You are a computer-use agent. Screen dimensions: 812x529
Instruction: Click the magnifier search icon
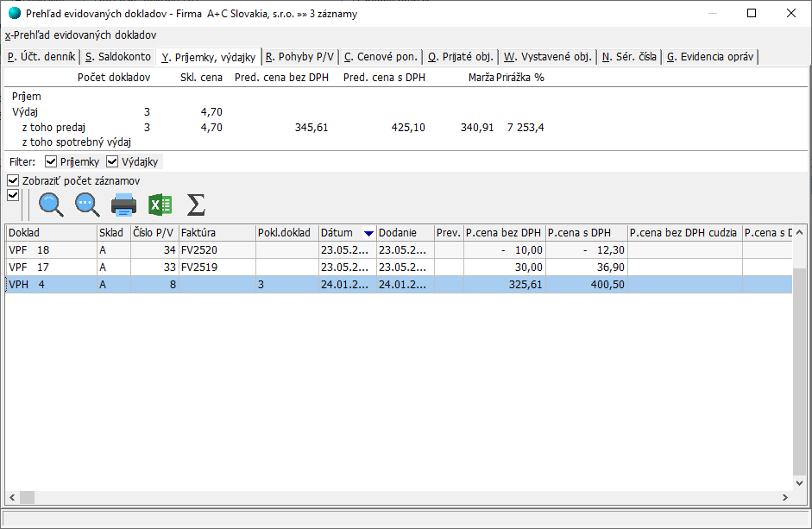[x=52, y=205]
